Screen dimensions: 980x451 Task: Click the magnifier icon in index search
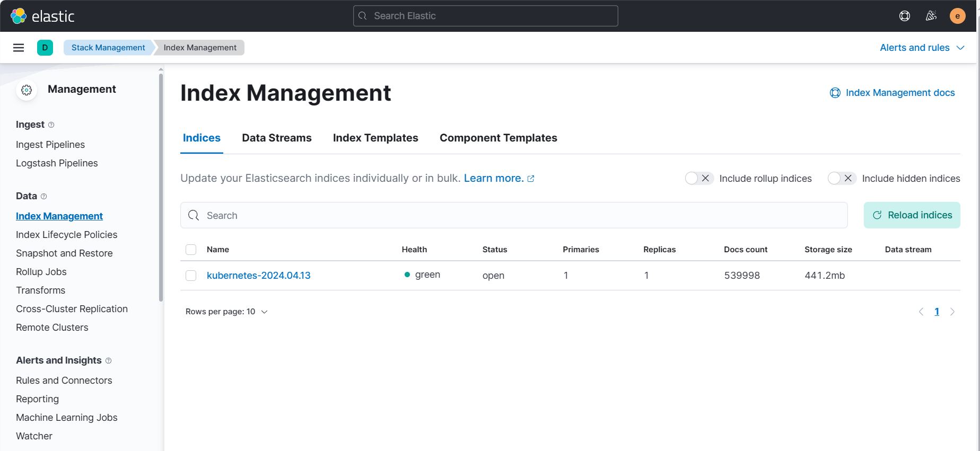click(x=194, y=215)
